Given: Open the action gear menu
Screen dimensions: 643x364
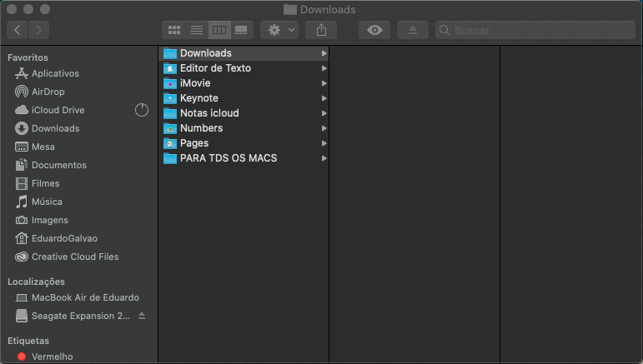Looking at the screenshot, I should pyautogui.click(x=279, y=30).
